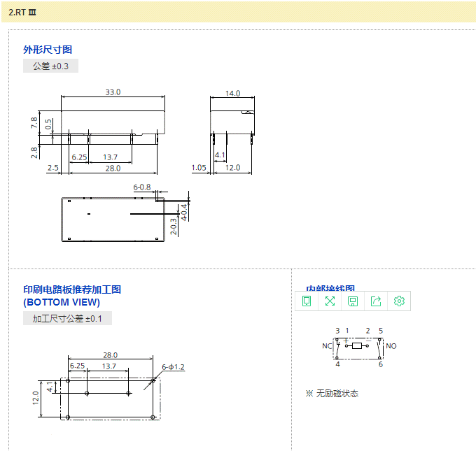Expand image to fullscreen with arrows icon

pyautogui.click(x=330, y=301)
